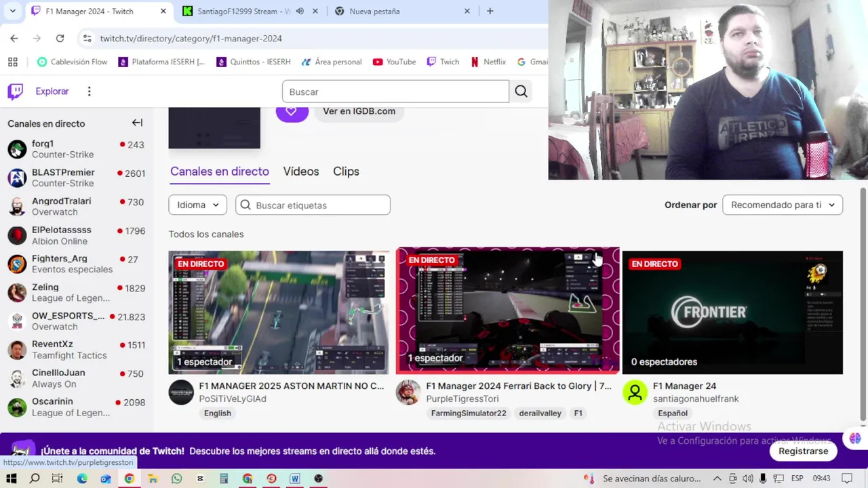Open YouTube bookmark
The height and width of the screenshot is (488, 868).
coord(394,62)
